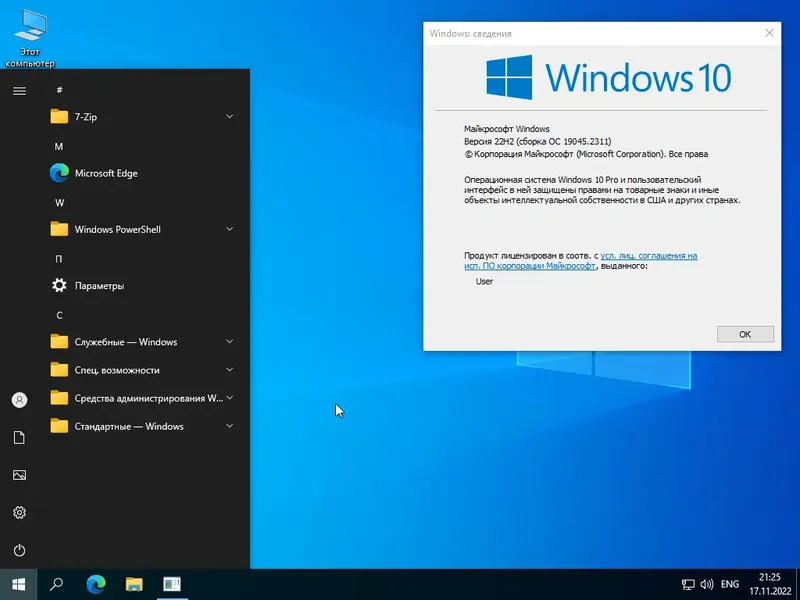This screenshot has height=600, width=800.
Task: Collapse the Служебные — Windows group
Action: [x=228, y=341]
